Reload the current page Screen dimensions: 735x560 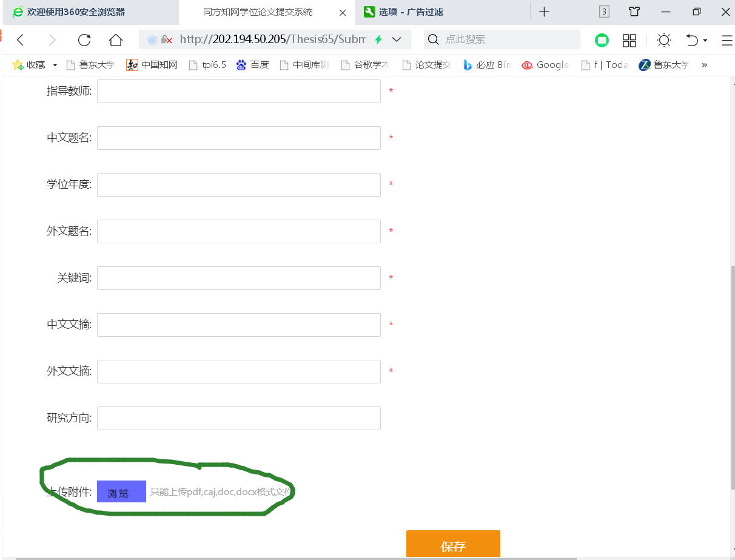[x=84, y=40]
